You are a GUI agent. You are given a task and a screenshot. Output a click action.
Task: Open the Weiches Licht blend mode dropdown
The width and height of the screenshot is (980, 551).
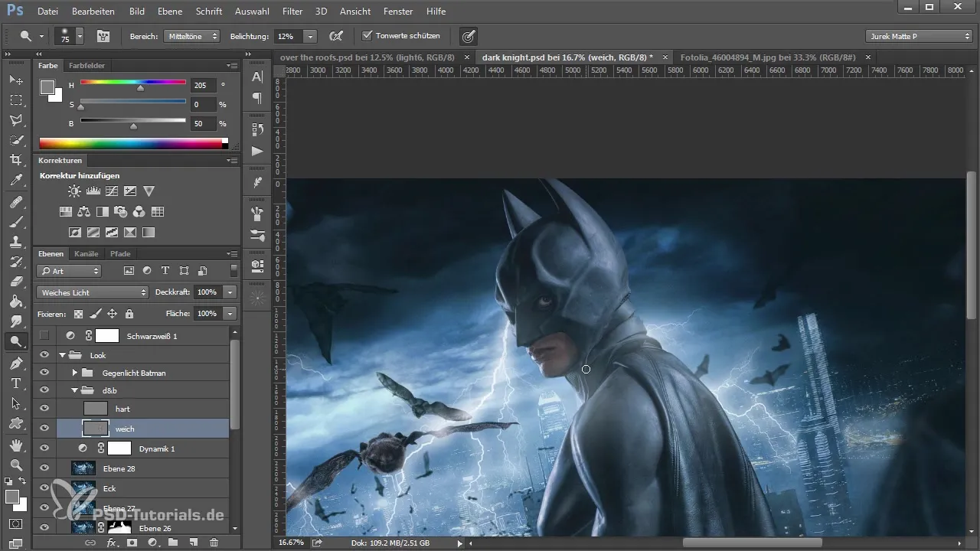point(93,292)
